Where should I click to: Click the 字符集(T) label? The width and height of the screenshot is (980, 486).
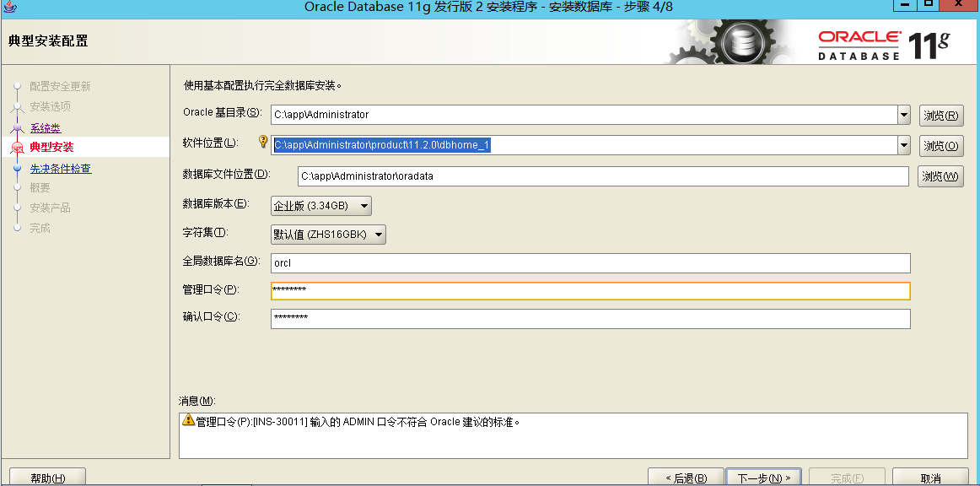[206, 232]
